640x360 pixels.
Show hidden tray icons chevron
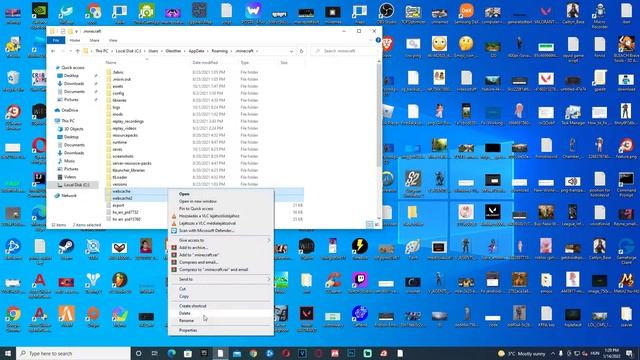553,353
